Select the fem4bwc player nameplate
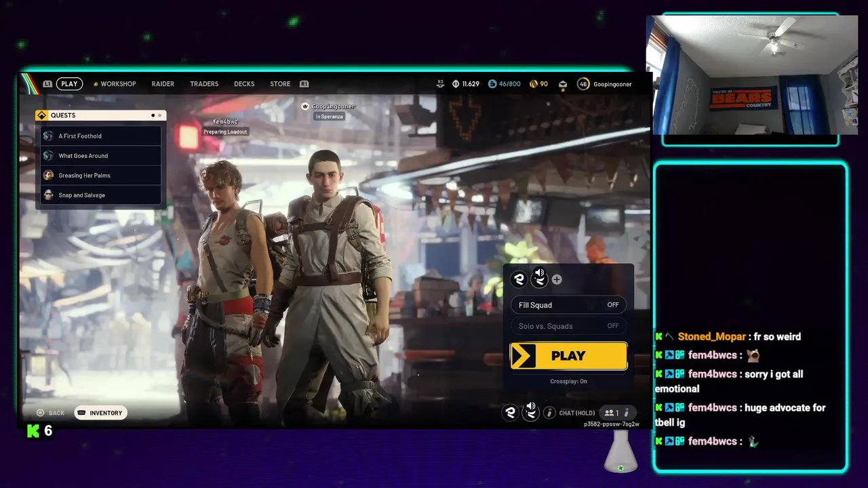 pyautogui.click(x=225, y=122)
